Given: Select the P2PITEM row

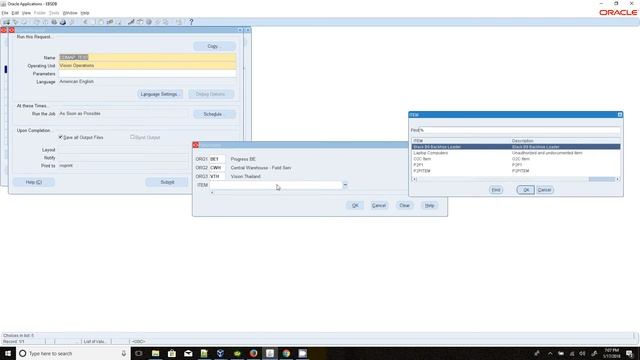Looking at the screenshot, I should (x=516, y=171).
